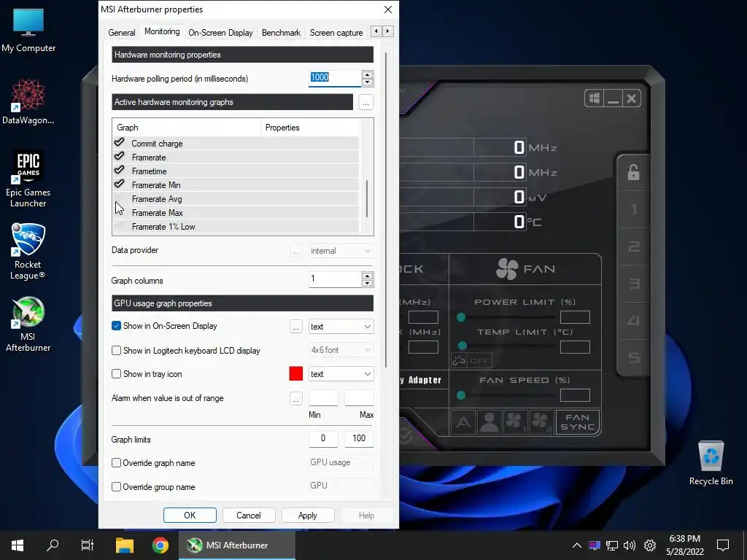747x560 pixels.
Task: Enable Show in Logitech keyboard LCD display
Action: point(116,351)
